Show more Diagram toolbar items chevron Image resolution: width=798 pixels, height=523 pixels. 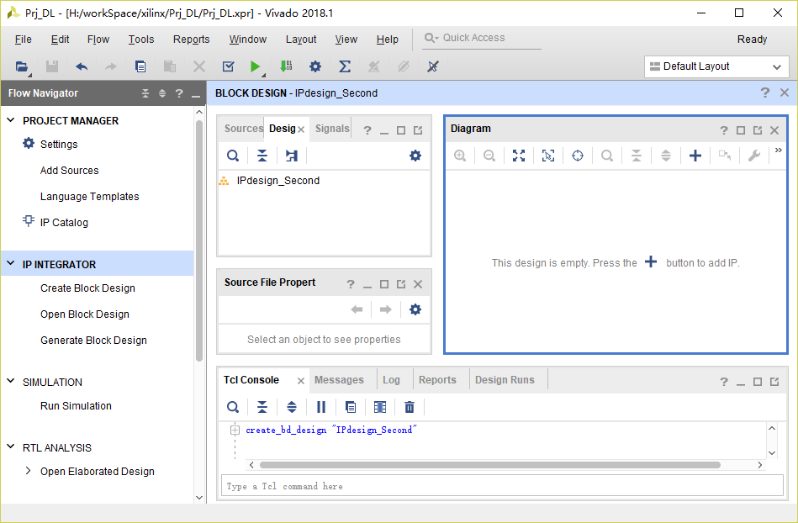[778, 150]
